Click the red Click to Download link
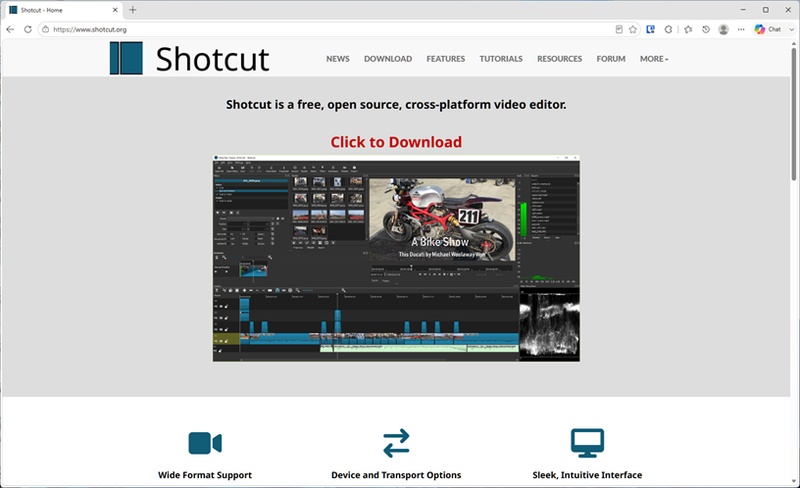The image size is (800, 488). tap(396, 142)
